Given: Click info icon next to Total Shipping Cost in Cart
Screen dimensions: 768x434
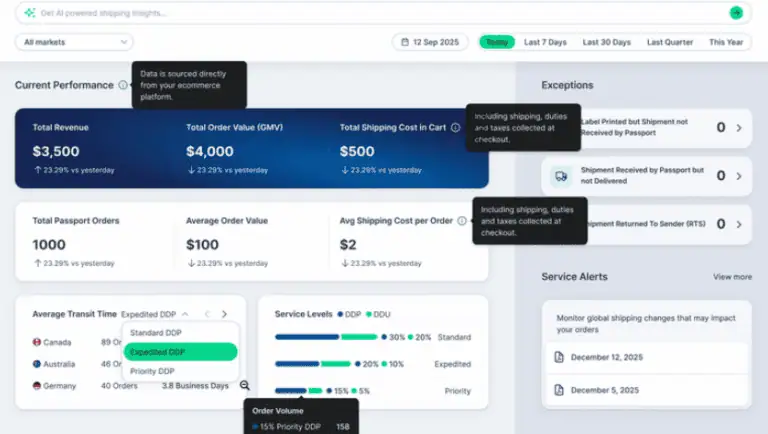Looking at the screenshot, I should point(456,128).
